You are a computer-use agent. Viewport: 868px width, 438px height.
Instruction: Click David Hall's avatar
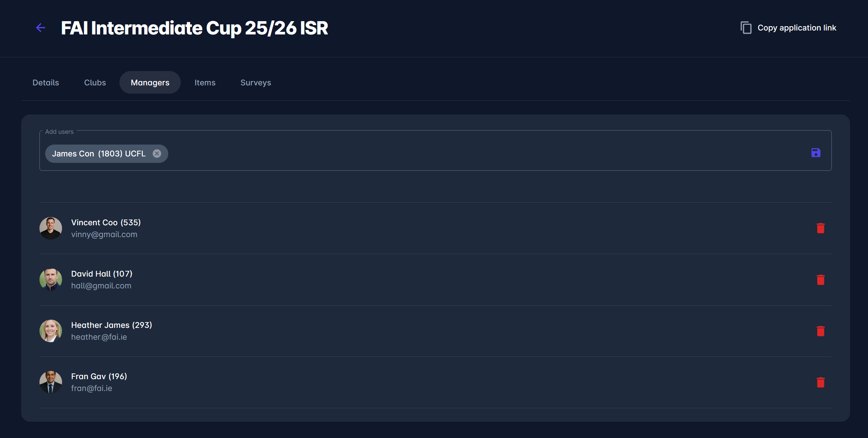[x=51, y=280]
